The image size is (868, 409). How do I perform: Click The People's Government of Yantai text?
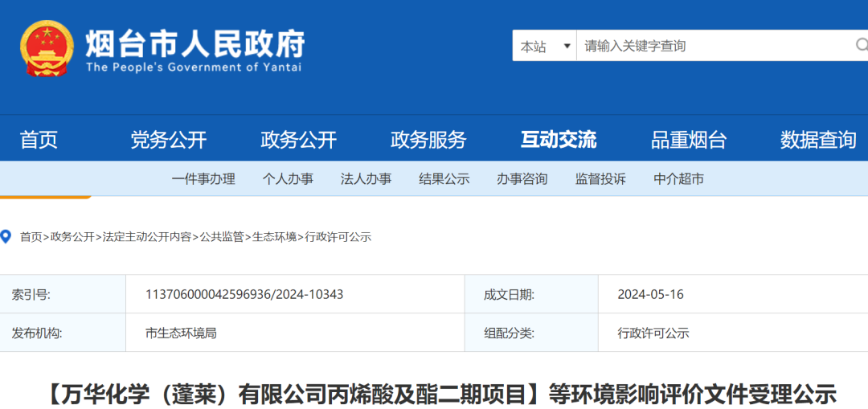pos(194,67)
